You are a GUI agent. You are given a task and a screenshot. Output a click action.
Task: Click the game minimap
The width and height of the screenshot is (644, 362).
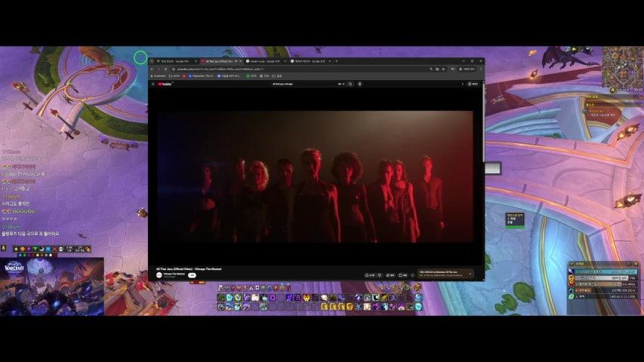[x=622, y=66]
